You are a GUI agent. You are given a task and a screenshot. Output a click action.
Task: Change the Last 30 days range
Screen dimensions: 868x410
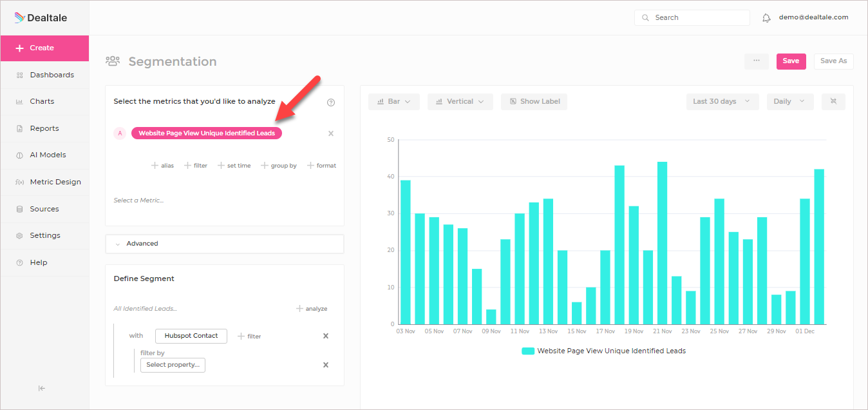click(722, 101)
